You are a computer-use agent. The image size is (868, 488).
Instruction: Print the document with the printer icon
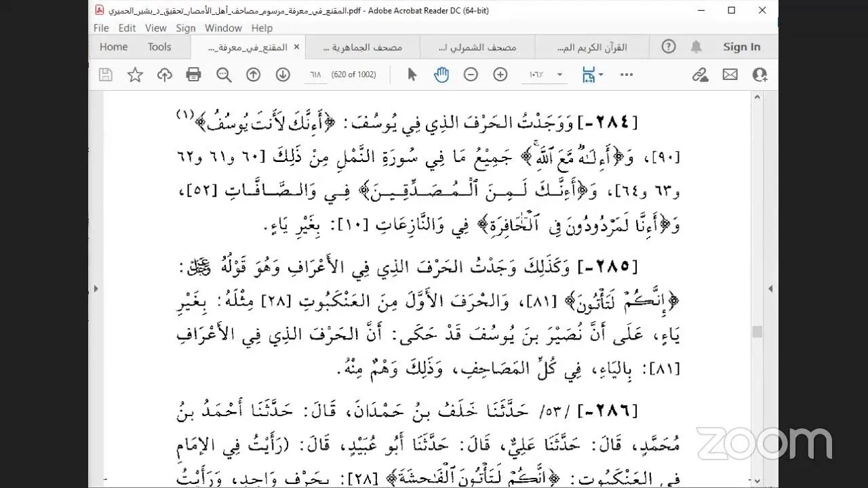point(194,75)
